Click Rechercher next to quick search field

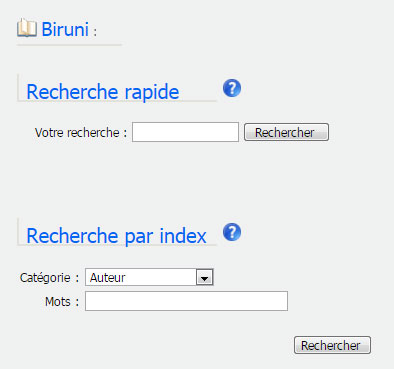pos(286,132)
